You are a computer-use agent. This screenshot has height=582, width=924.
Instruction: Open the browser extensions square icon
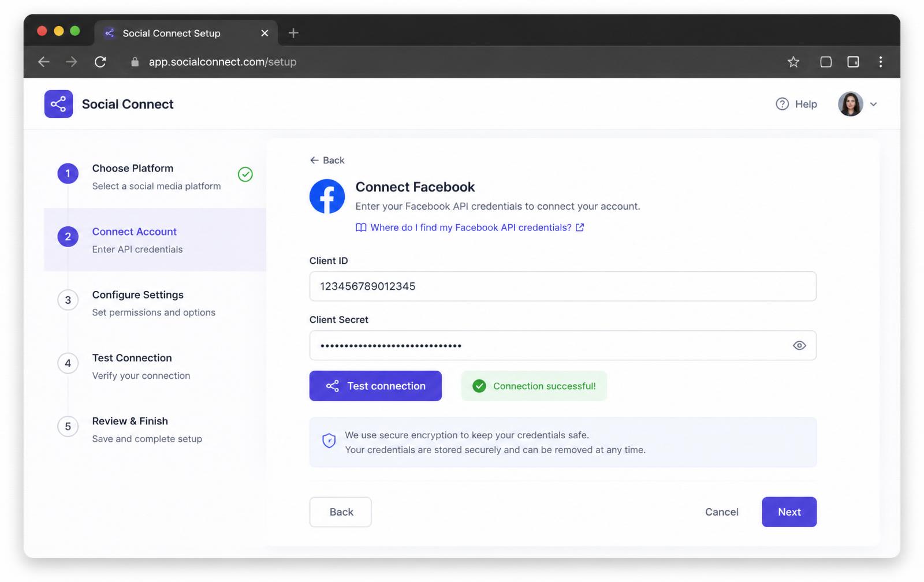(x=826, y=62)
